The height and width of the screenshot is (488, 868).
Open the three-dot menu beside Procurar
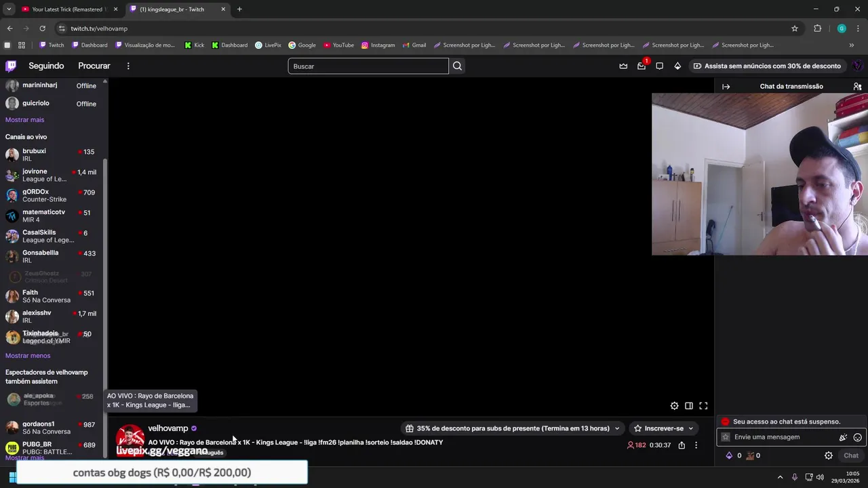tap(128, 66)
